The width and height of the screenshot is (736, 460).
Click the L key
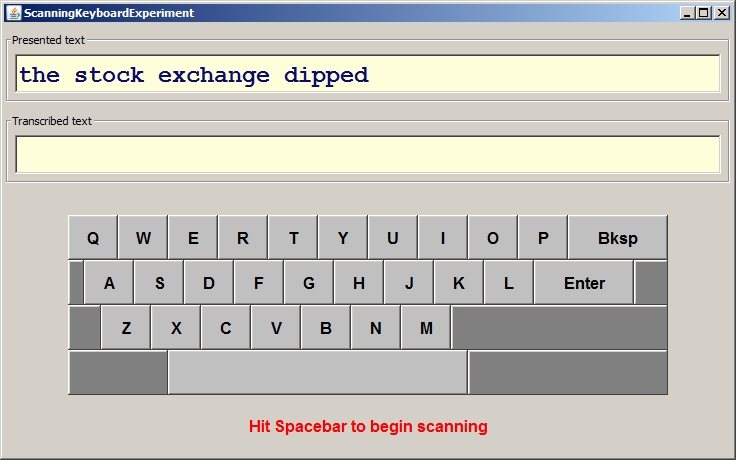509,283
